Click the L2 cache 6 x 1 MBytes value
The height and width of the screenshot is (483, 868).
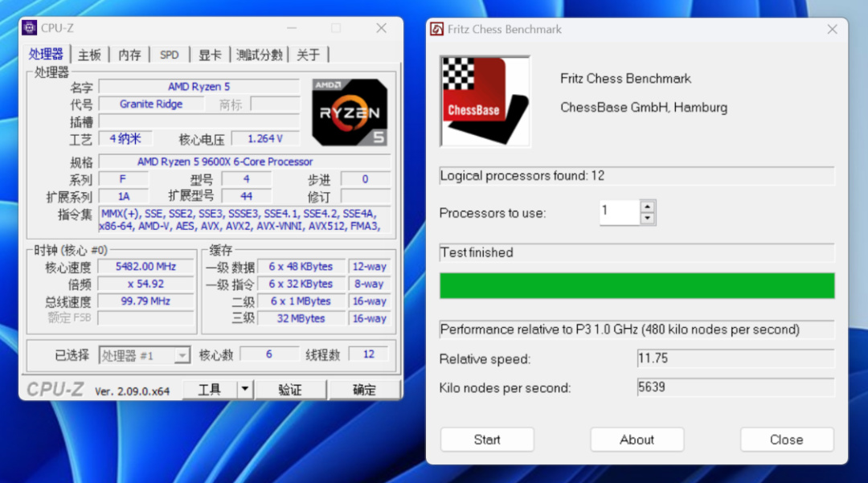[x=301, y=301]
